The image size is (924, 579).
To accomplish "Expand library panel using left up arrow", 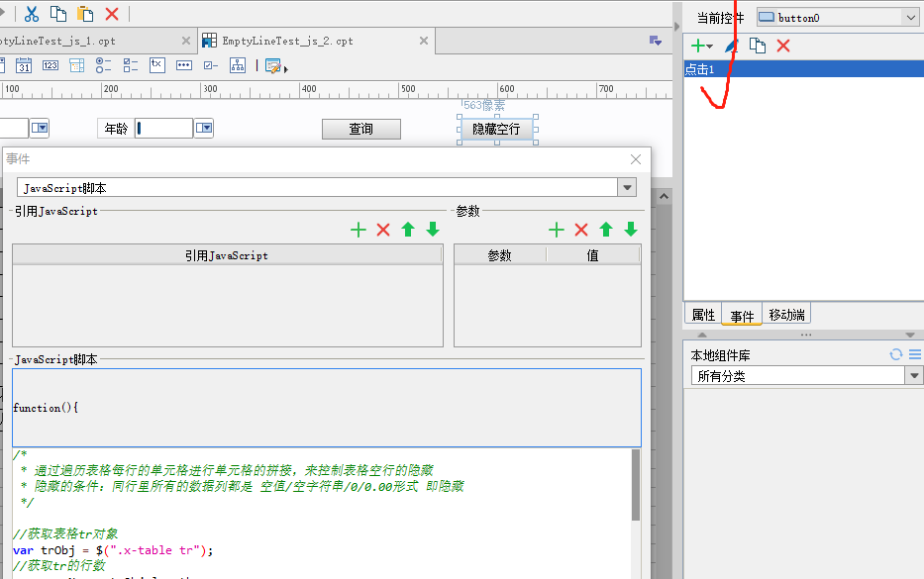I will 702,335.
